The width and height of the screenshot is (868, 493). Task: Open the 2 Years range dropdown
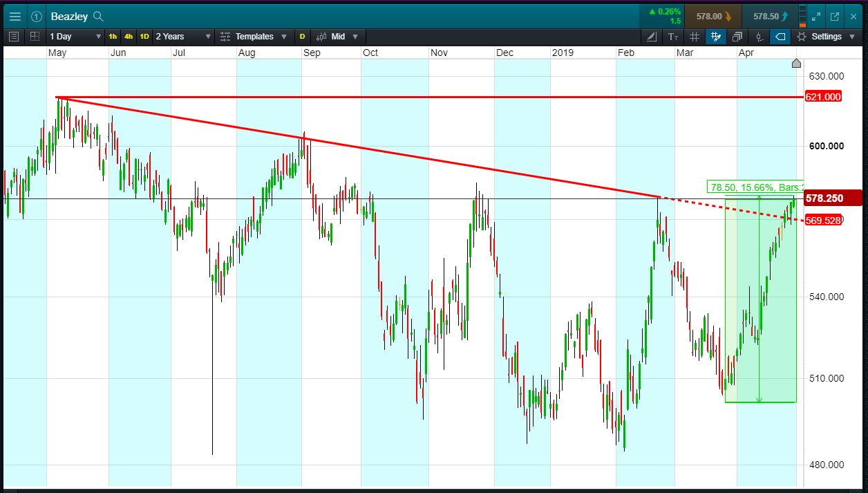182,36
